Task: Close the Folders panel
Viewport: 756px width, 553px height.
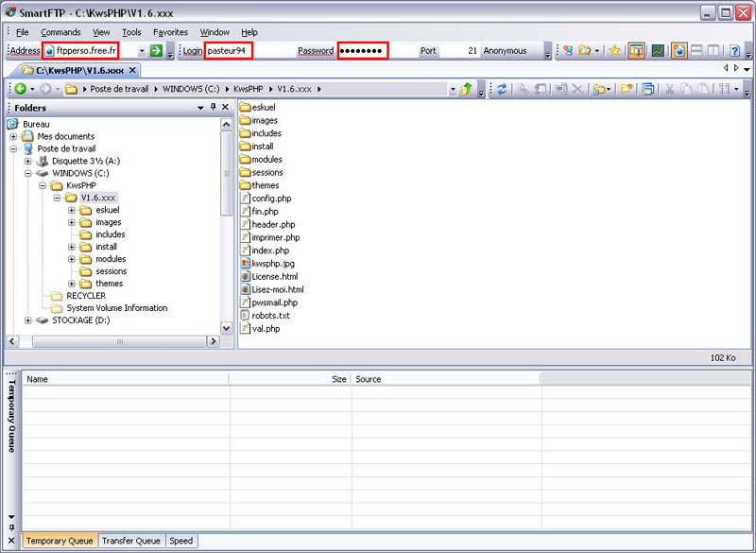Action: [x=225, y=107]
